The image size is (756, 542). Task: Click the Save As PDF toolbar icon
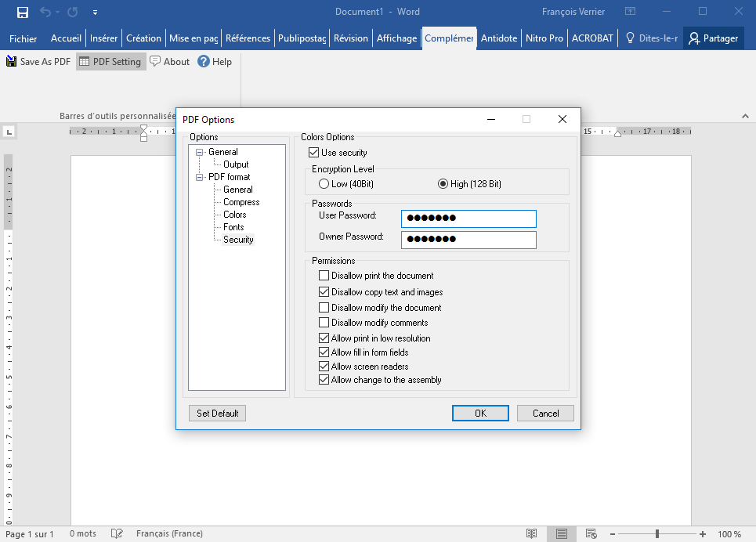click(x=12, y=62)
